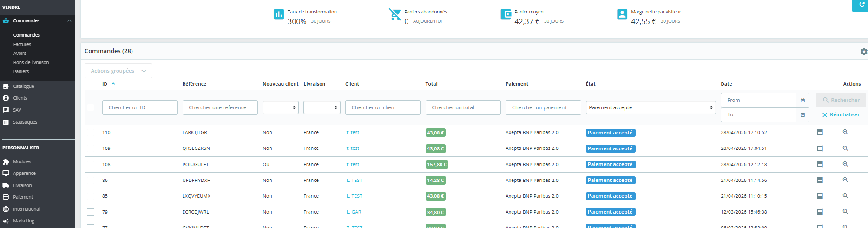Click Marge nette par visiteur icon
868x228 pixels.
click(x=622, y=14)
